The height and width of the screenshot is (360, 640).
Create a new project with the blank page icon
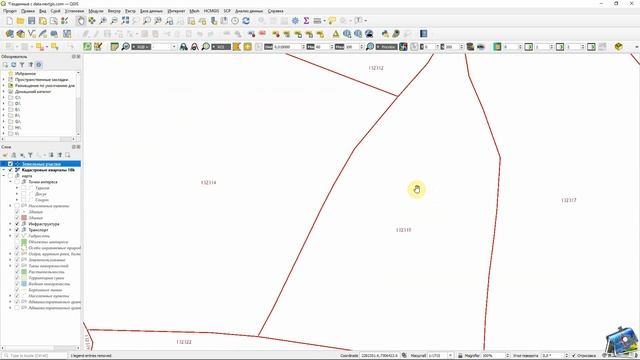pyautogui.click(x=9, y=21)
